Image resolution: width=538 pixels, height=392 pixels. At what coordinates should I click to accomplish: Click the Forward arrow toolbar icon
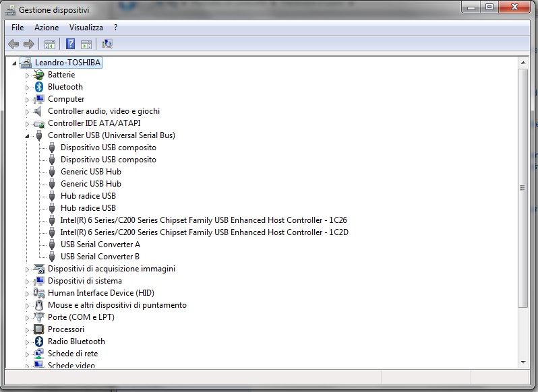29,44
